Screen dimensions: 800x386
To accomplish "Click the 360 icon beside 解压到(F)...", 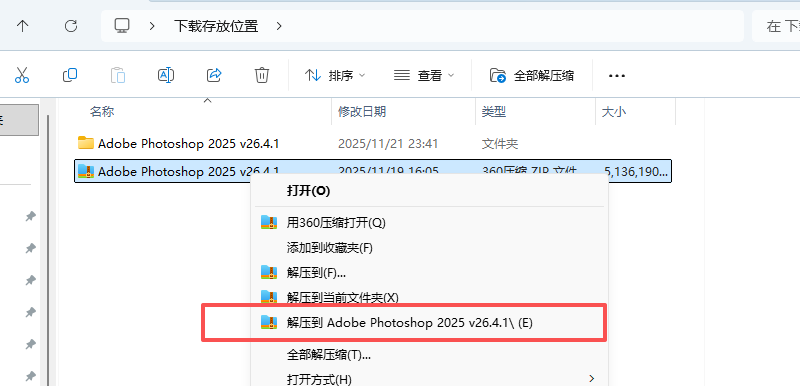I will tap(269, 272).
